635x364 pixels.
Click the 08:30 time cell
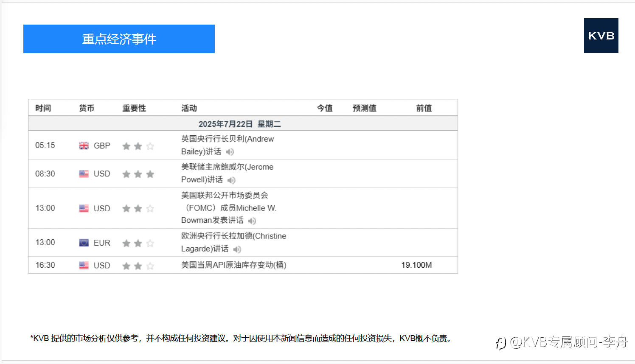tap(45, 174)
